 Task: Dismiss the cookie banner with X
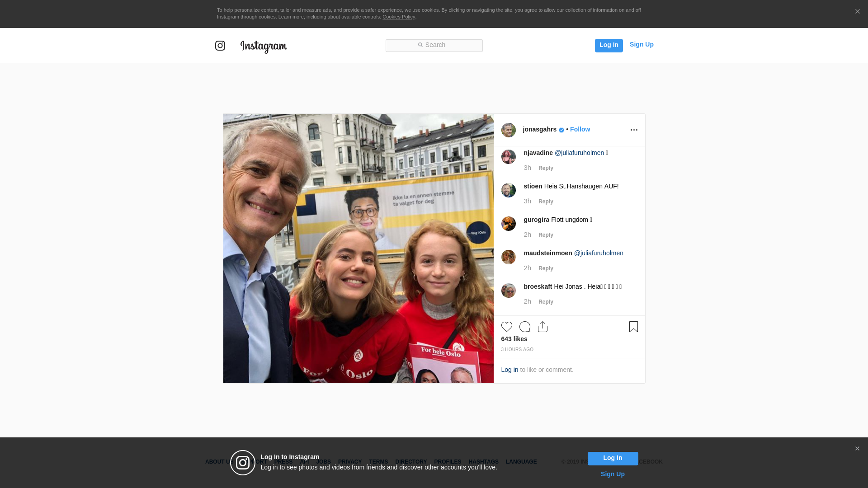point(857,12)
